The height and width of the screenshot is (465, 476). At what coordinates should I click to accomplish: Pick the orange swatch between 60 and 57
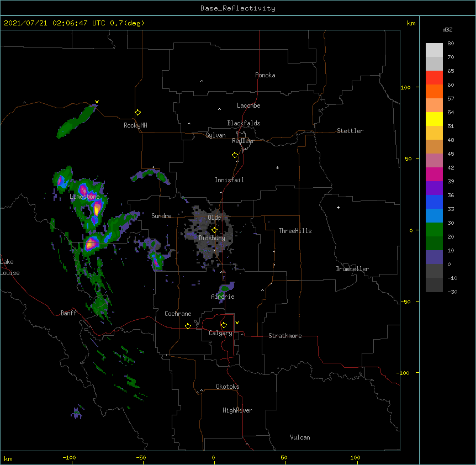(434, 91)
